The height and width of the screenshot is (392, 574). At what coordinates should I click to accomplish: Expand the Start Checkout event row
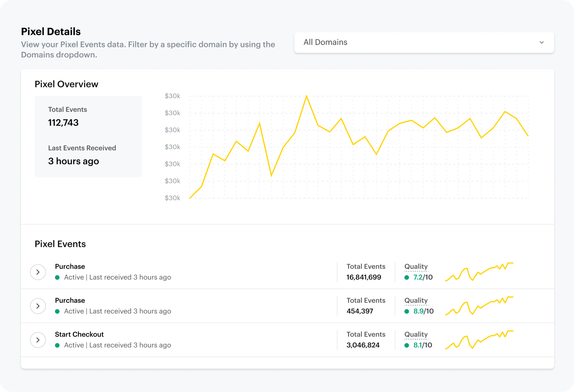(38, 340)
